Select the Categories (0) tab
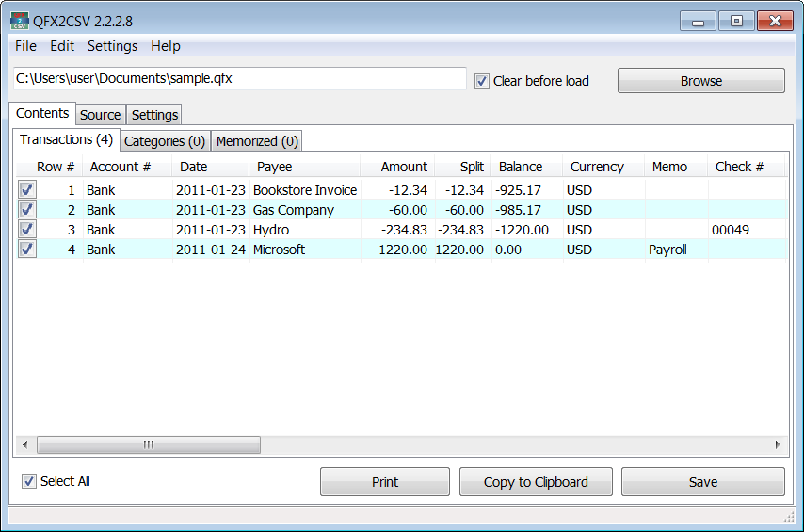Viewport: 804px width, 532px height. tap(165, 141)
